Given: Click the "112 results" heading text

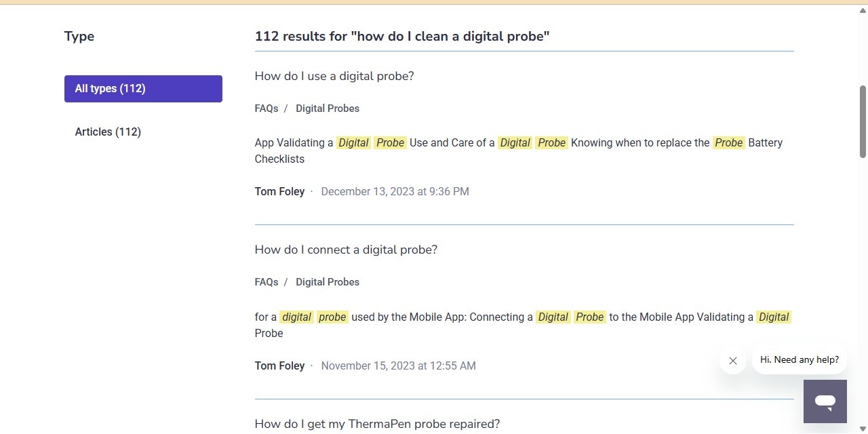Looking at the screenshot, I should (401, 36).
